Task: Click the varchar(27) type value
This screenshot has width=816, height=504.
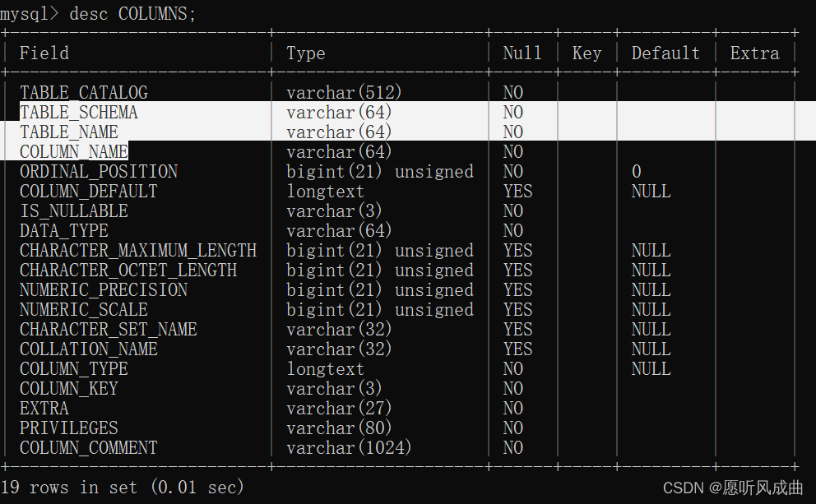Action: pos(339,409)
